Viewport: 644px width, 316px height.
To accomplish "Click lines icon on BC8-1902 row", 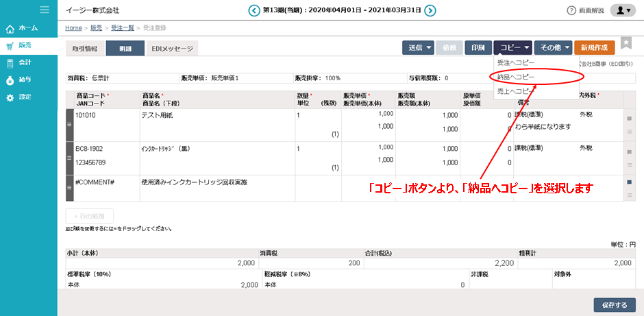I will 629,165.
